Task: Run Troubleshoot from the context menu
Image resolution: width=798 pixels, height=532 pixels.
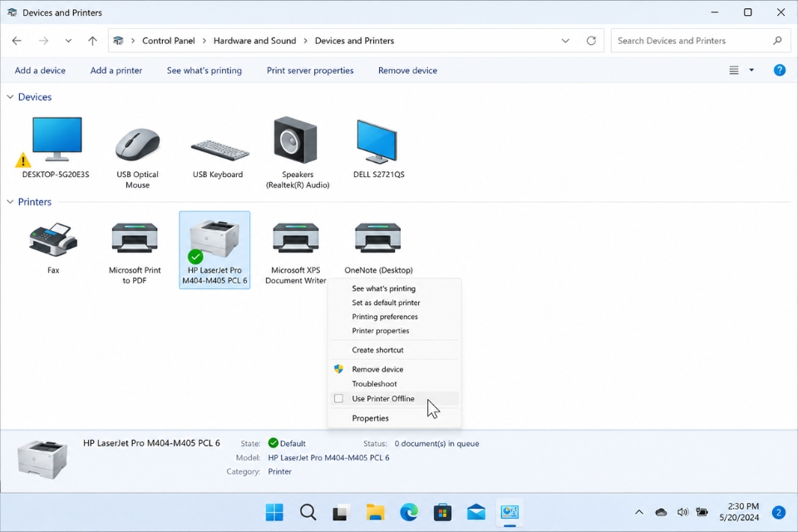Action: coord(374,384)
